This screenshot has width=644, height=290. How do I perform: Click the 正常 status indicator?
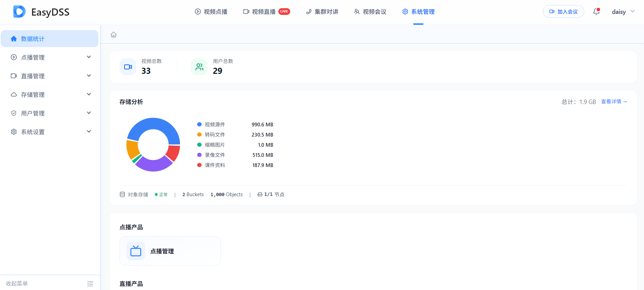(x=161, y=194)
